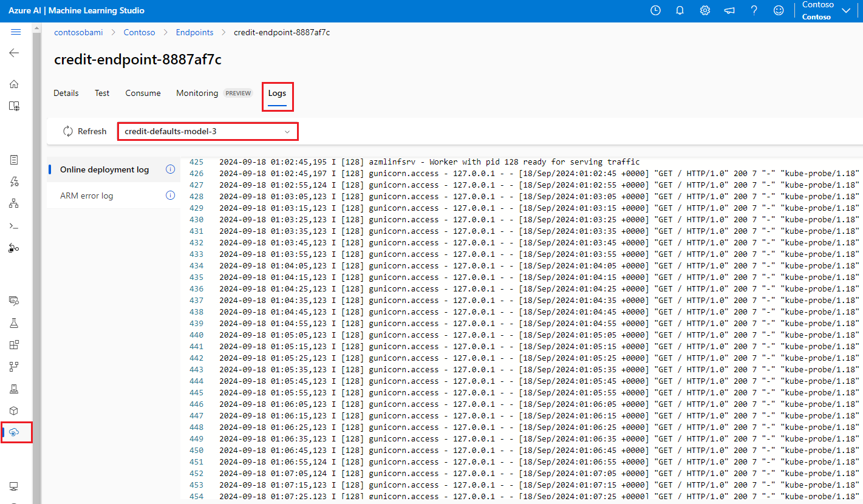Click the info icon beside ARM error log
Viewport: 863px width, 504px height.
coord(171,196)
